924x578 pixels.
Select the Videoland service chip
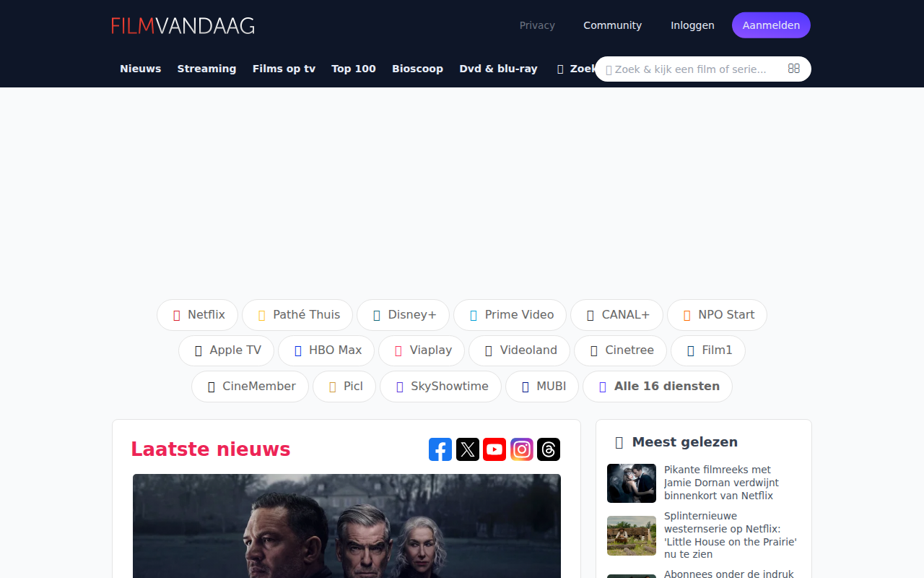coord(520,350)
